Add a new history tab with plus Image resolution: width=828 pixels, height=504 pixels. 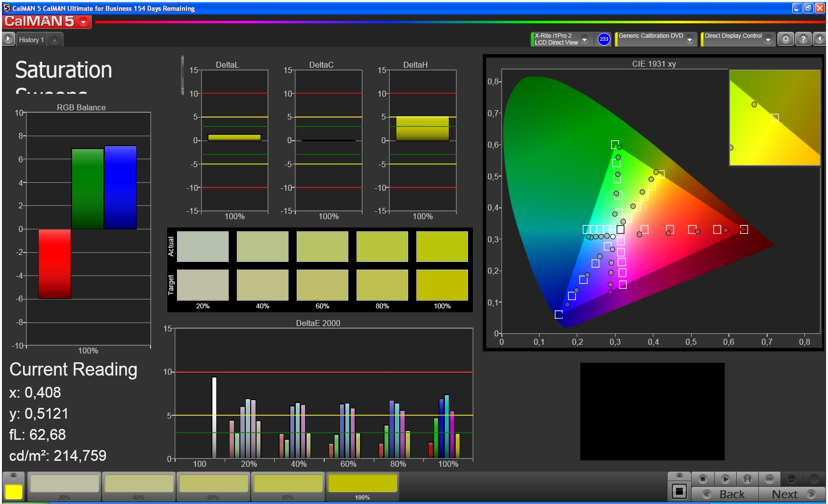[54, 40]
